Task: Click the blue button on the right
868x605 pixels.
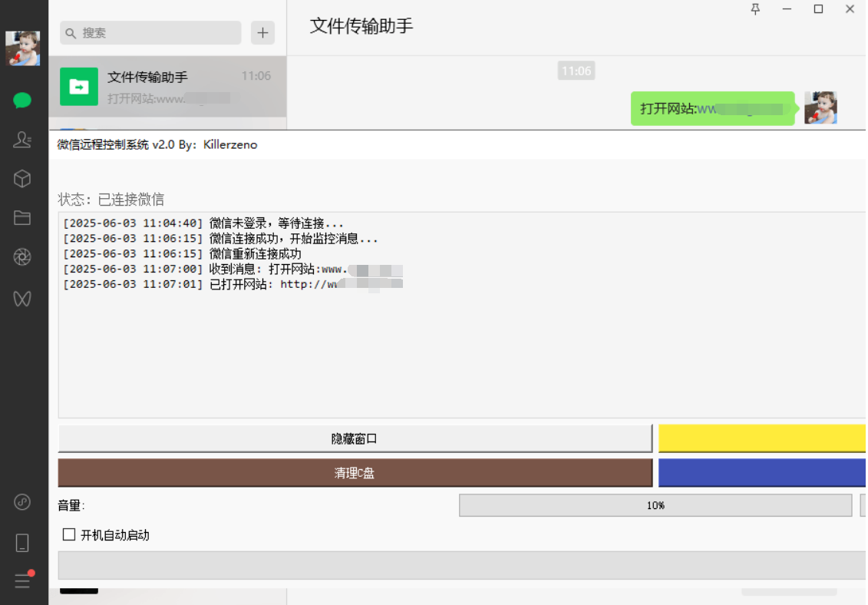Action: tap(762, 473)
